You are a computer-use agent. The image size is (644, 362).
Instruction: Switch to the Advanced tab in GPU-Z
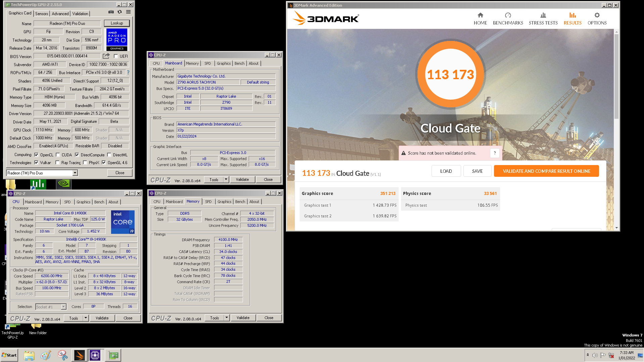pyautogui.click(x=60, y=14)
